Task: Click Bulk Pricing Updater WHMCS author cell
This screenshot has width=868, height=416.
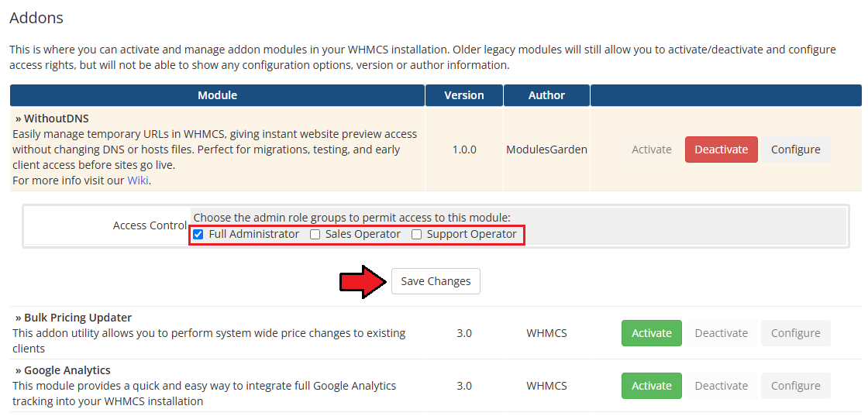Action: [x=546, y=333]
